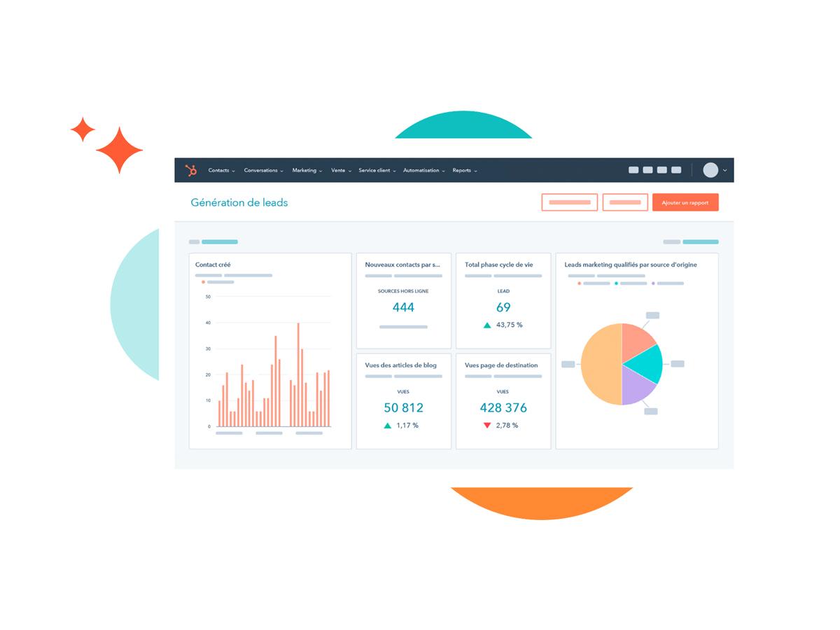Click the green up arrow beside 1,17 %
The height and width of the screenshot is (630, 840).
[387, 425]
